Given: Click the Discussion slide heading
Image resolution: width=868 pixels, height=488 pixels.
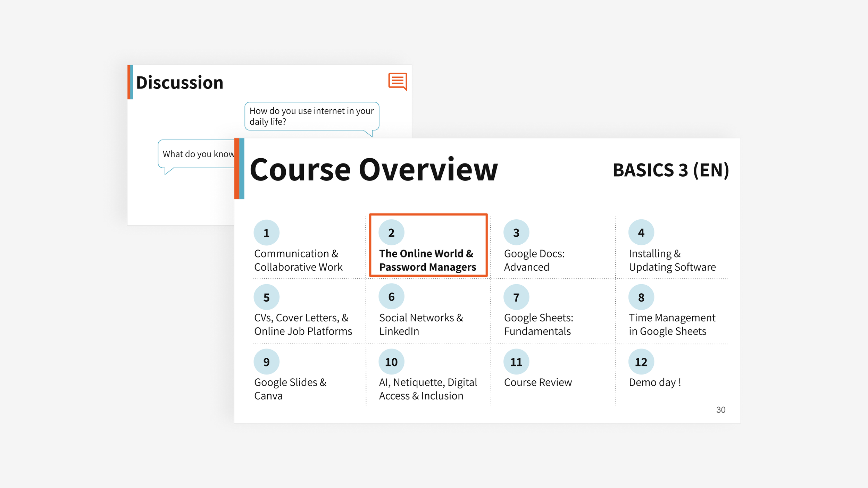Looking at the screenshot, I should pos(180,83).
